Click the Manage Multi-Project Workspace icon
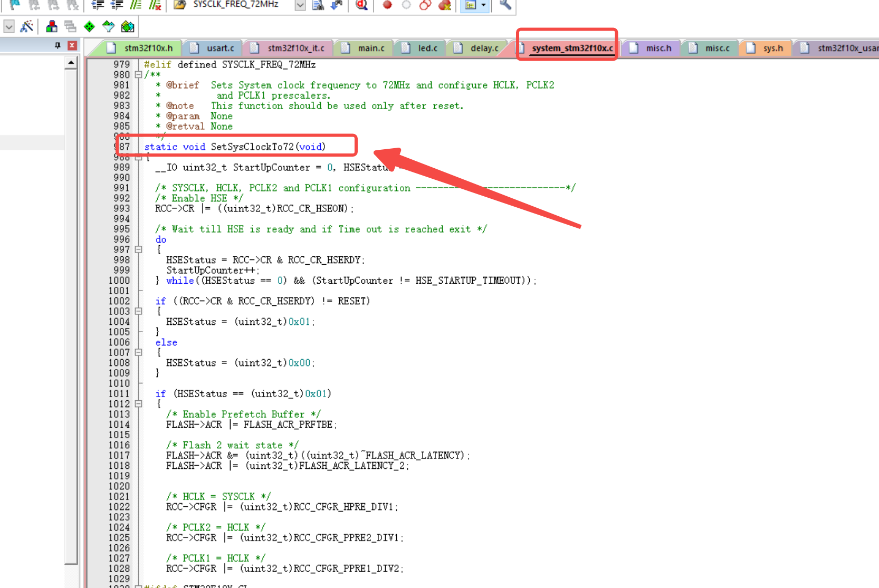879x588 pixels. (70, 26)
